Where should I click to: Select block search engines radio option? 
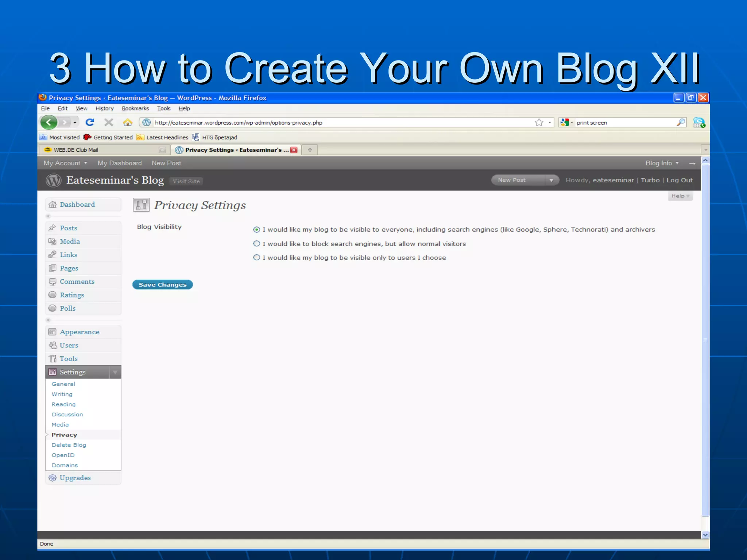pyautogui.click(x=256, y=244)
